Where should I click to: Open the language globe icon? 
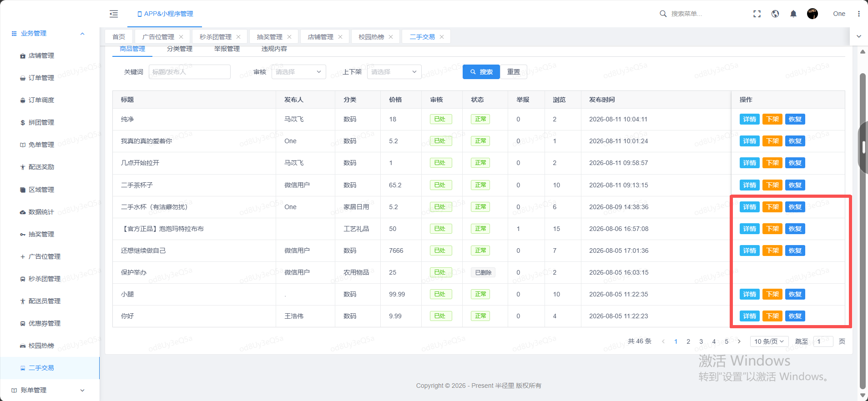(775, 14)
